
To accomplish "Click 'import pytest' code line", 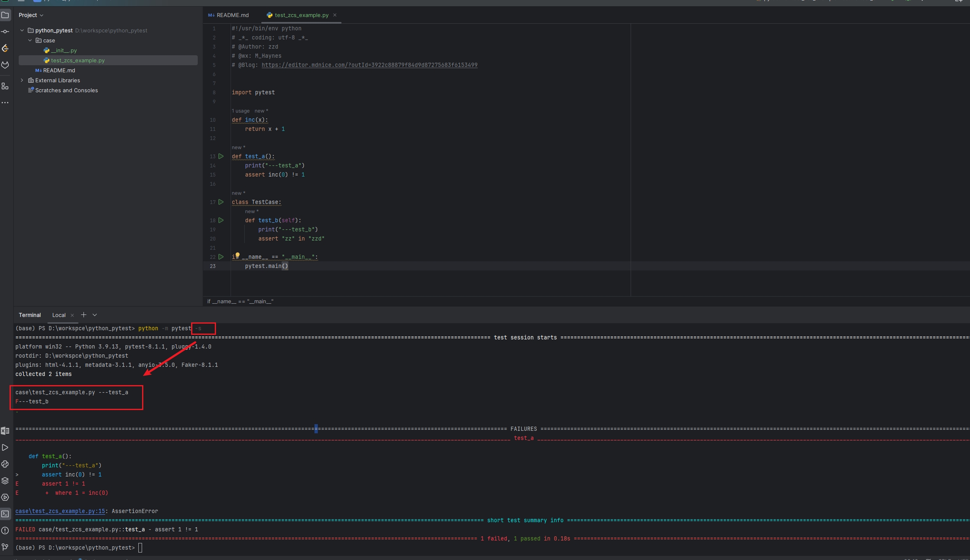I will click(253, 92).
